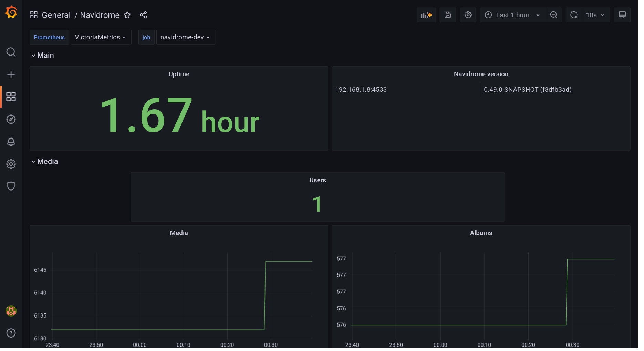Open the Configuration gear in sidebar
The height and width of the screenshot is (351, 644).
click(x=11, y=164)
